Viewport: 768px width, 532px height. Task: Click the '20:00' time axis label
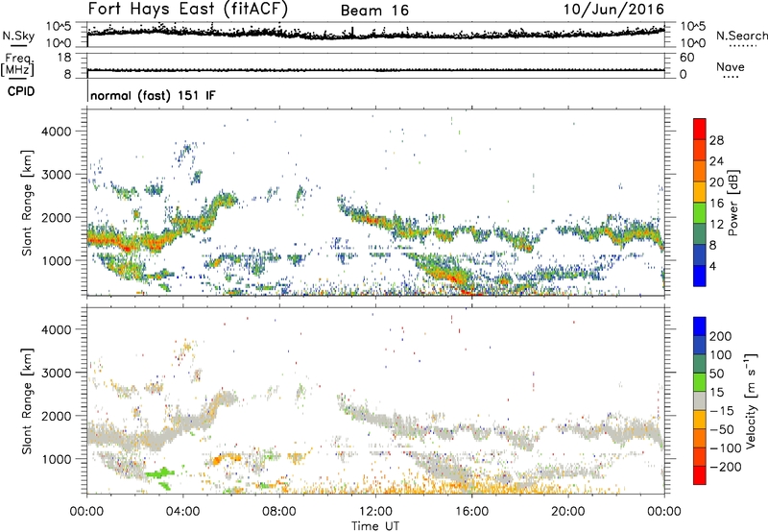pos(568,512)
